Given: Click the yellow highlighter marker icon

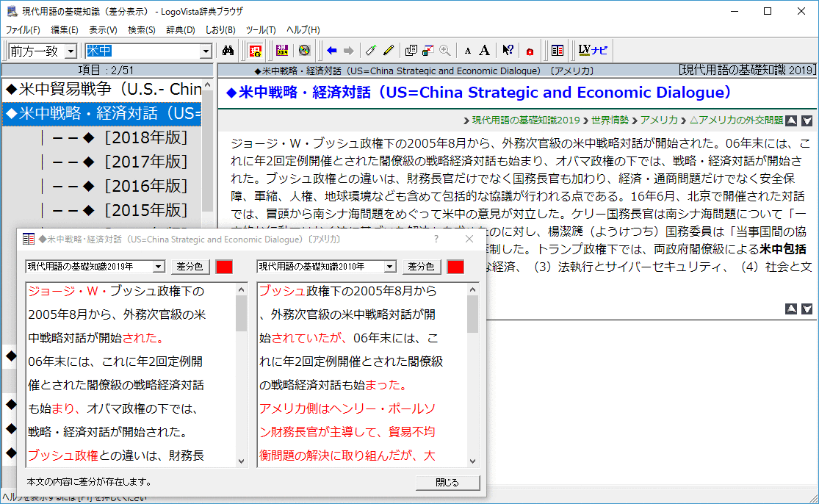Looking at the screenshot, I should point(389,51).
